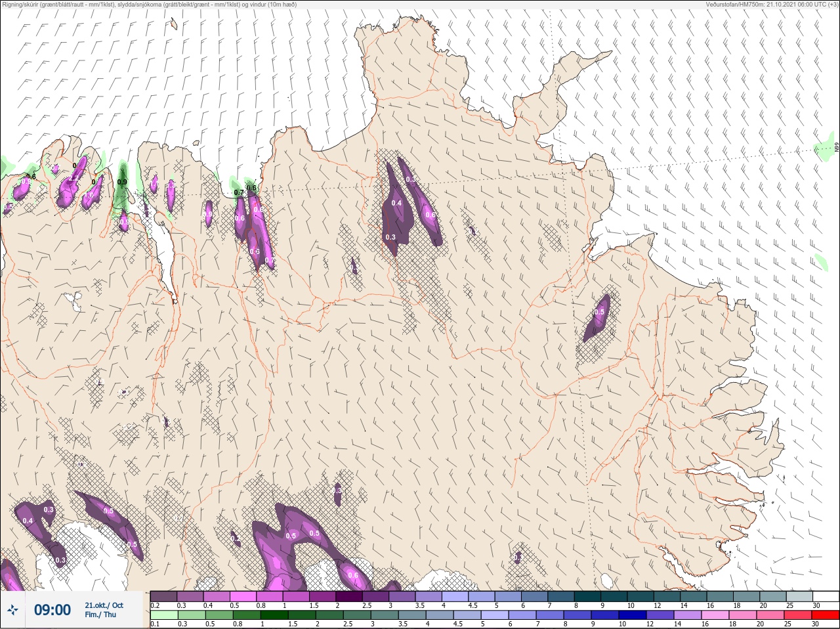Click the weekday text 'Fim./ Thu'
The image size is (840, 629).
[100, 615]
